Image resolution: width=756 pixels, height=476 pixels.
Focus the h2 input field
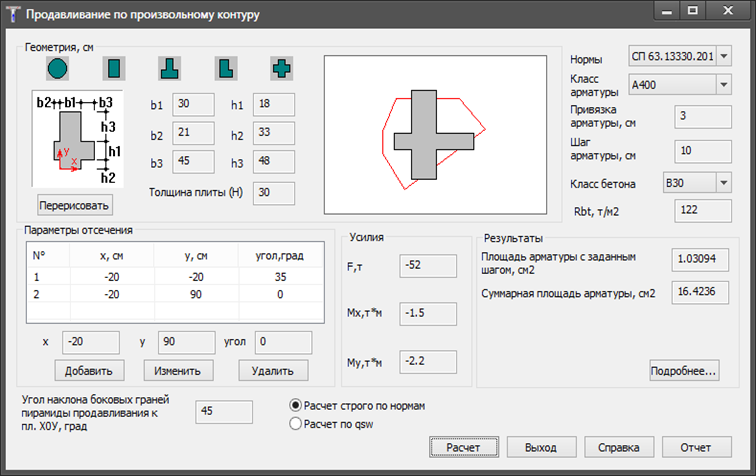(x=274, y=133)
